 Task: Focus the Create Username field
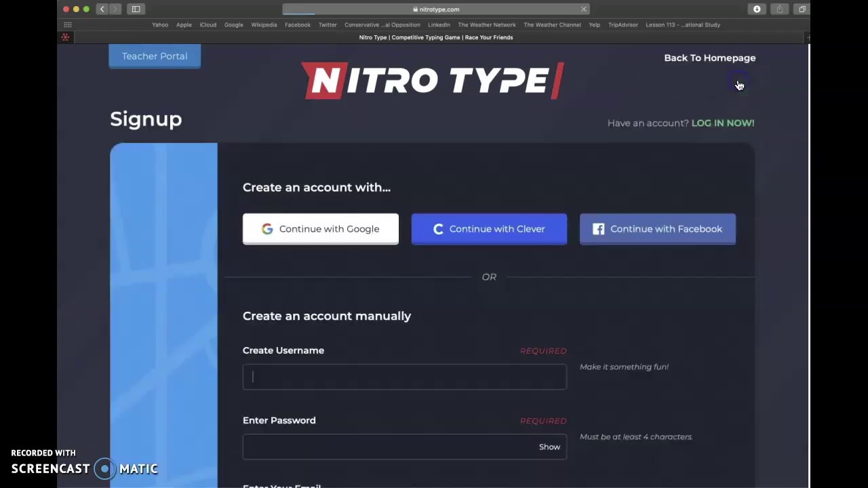pyautogui.click(x=405, y=377)
